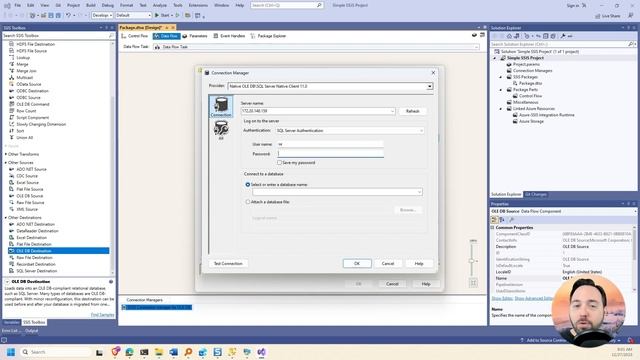This screenshot has height=360, width=640.
Task: Choose Select or enter a database name option
Action: point(248,184)
